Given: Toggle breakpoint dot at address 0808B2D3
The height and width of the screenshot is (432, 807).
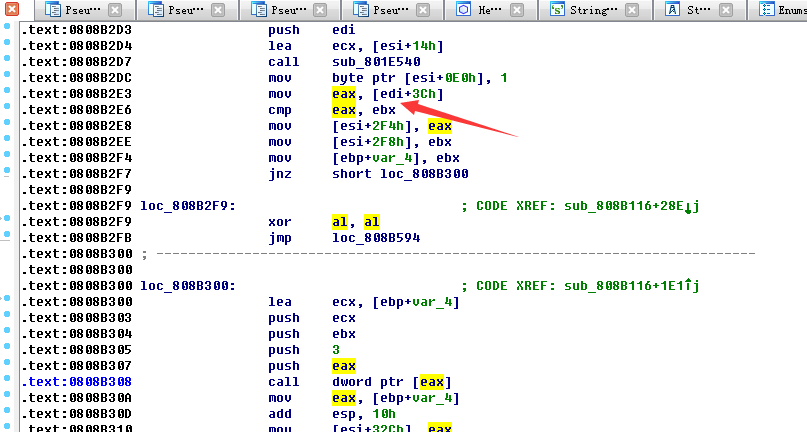Looking at the screenshot, I should coord(8,29).
